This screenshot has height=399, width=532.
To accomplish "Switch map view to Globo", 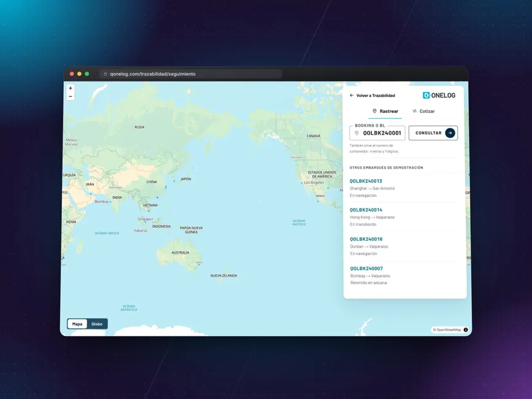I will [97, 324].
